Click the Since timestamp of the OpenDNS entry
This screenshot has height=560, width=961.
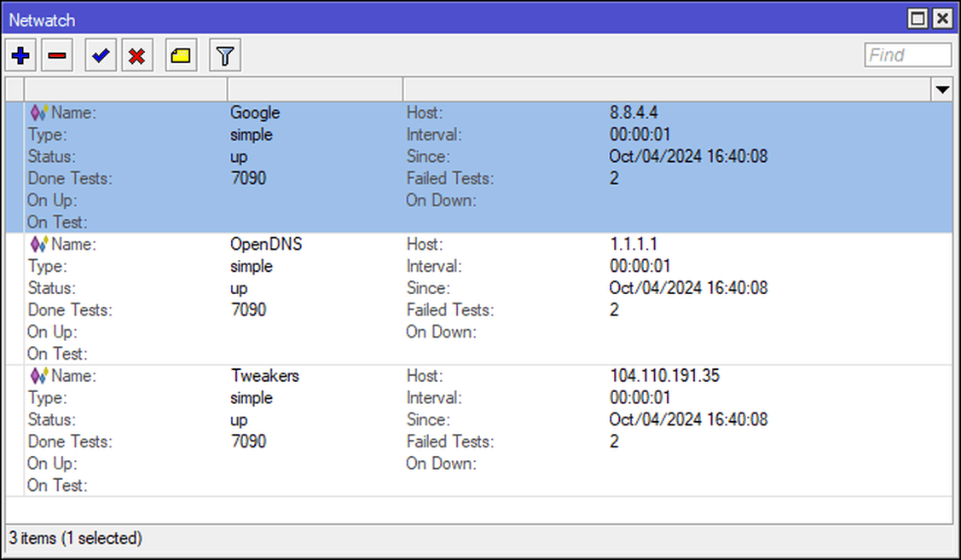pyautogui.click(x=688, y=288)
